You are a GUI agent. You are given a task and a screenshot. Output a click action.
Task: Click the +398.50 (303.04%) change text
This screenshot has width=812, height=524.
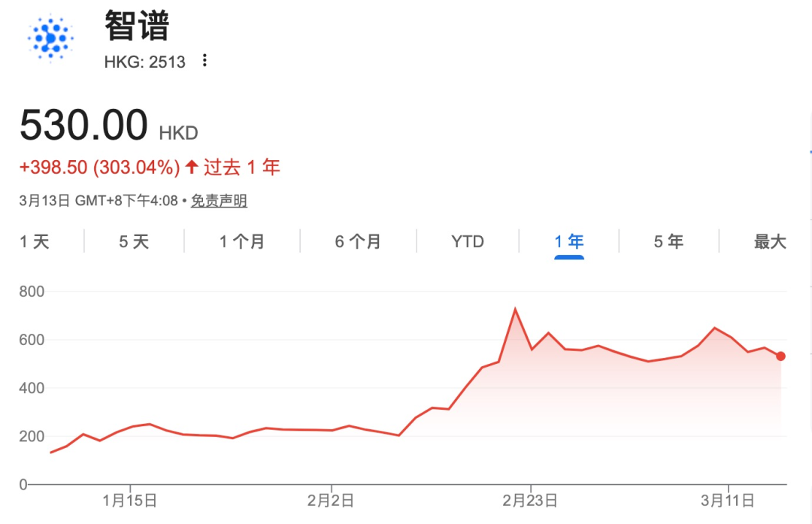coord(100,166)
